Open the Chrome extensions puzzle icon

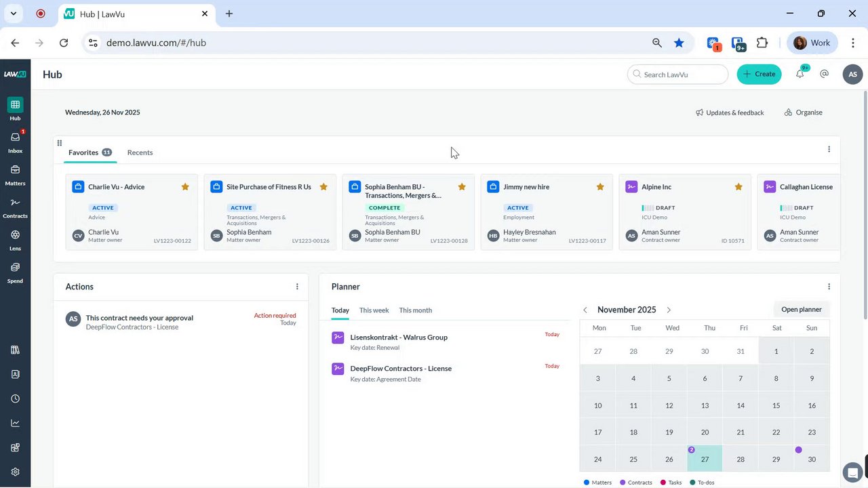(762, 43)
